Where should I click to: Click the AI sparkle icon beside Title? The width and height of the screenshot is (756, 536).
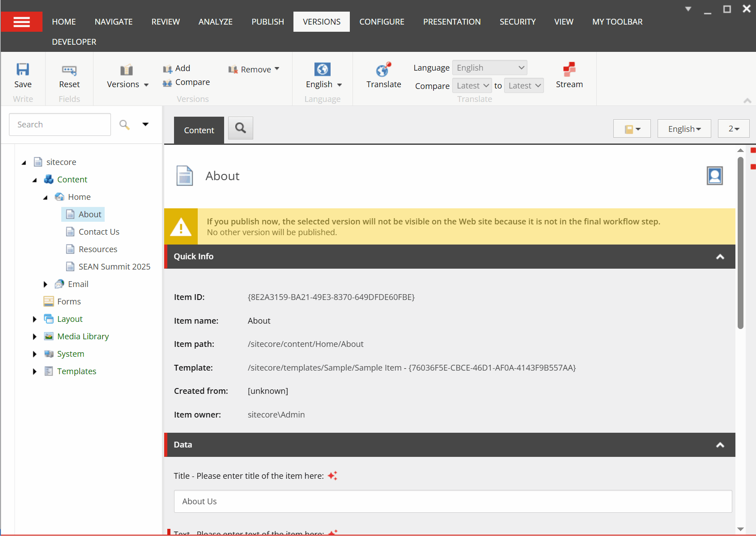(x=332, y=476)
